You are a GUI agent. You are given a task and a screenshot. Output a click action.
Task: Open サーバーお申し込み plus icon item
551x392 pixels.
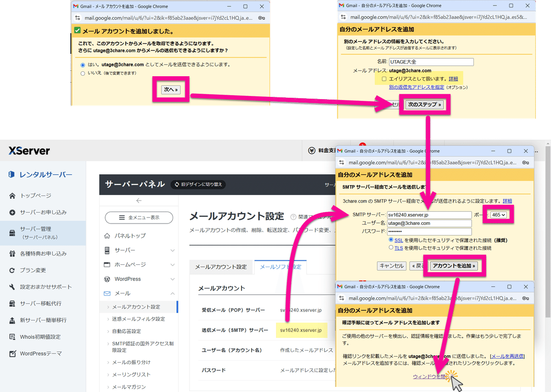point(12,213)
